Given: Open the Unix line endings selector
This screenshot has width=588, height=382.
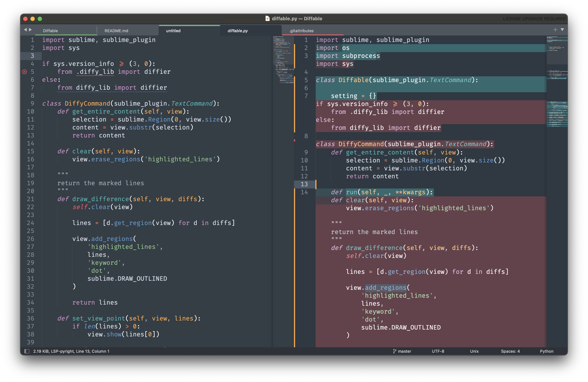Looking at the screenshot, I should [x=474, y=351].
